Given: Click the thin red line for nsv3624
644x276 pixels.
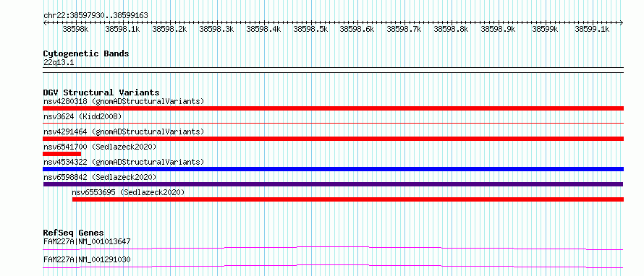Looking at the screenshot, I should pyautogui.click(x=333, y=123).
